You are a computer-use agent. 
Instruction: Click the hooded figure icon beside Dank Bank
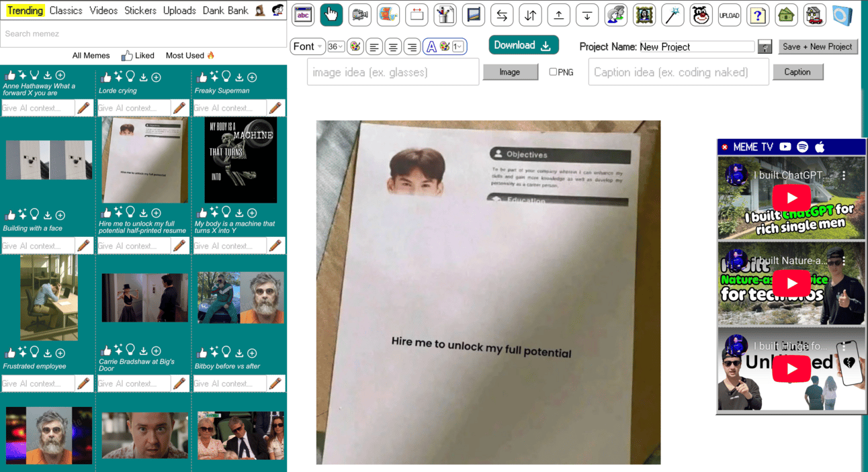point(260,11)
